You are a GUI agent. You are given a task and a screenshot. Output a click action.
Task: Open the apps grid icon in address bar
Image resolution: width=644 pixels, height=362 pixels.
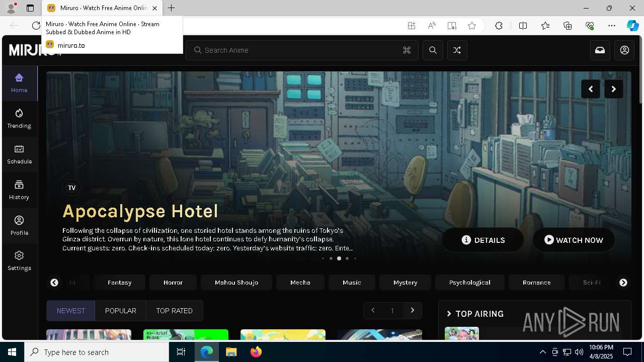tap(412, 26)
